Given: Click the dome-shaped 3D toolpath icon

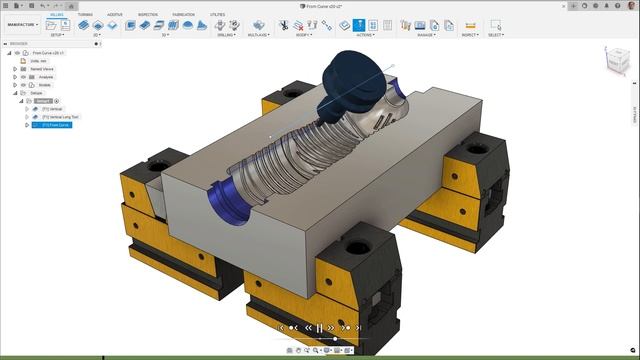Looking at the screenshot, I should 188,25.
